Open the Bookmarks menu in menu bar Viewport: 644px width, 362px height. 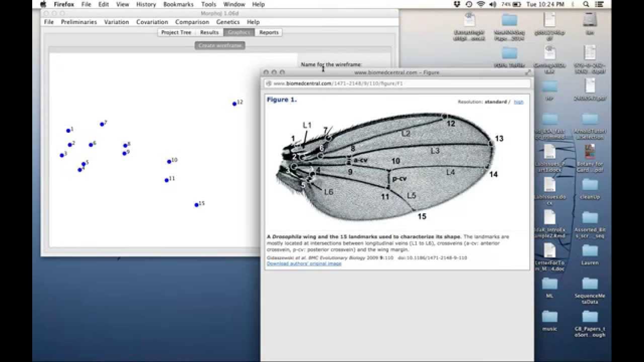coord(178,4)
